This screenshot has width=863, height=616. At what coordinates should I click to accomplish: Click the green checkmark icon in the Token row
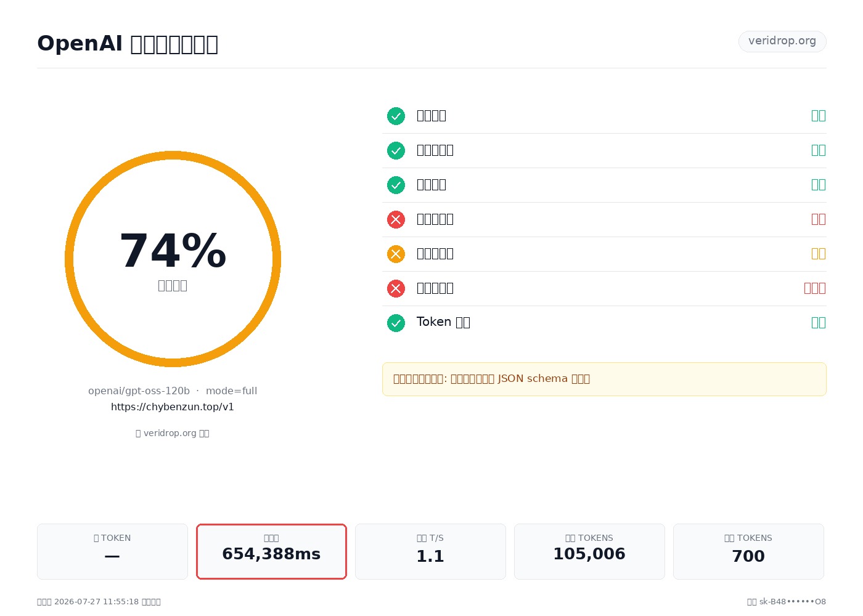396,323
